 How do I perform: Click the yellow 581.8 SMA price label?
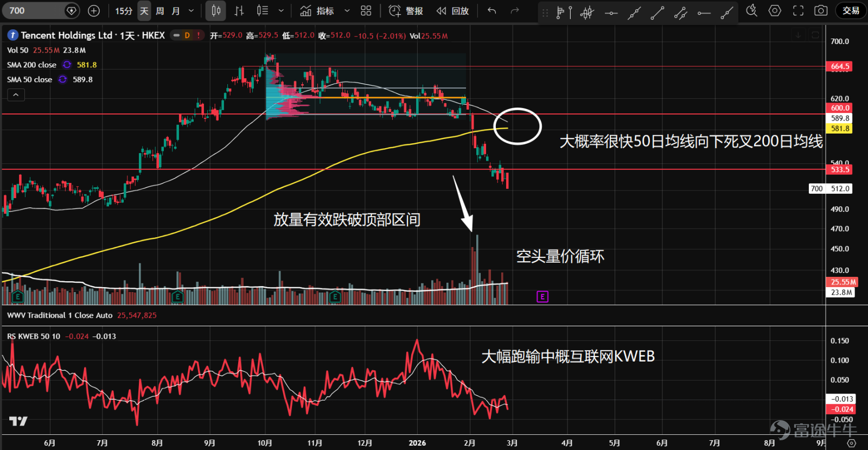pyautogui.click(x=839, y=128)
